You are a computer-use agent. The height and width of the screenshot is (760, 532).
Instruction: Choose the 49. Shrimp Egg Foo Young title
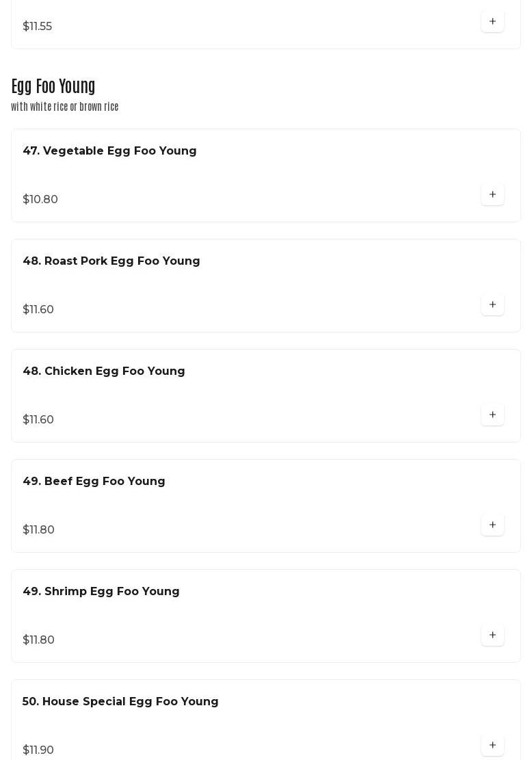101,592
